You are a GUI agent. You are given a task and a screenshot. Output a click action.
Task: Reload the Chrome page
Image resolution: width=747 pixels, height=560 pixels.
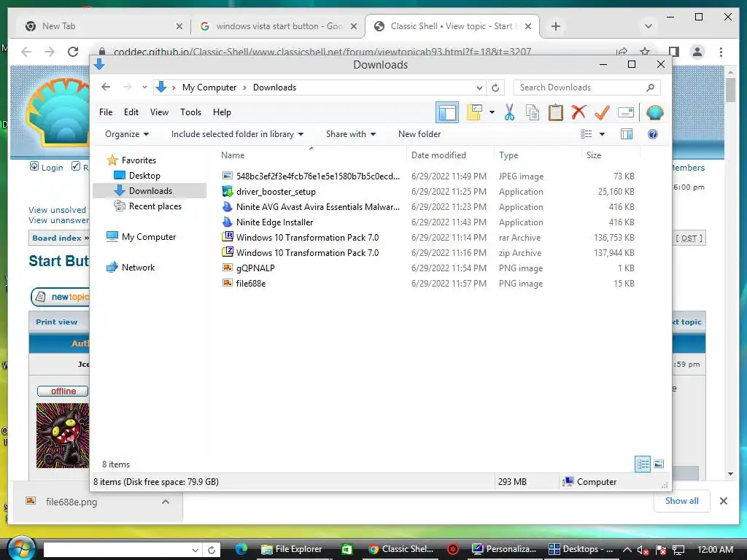point(73,52)
